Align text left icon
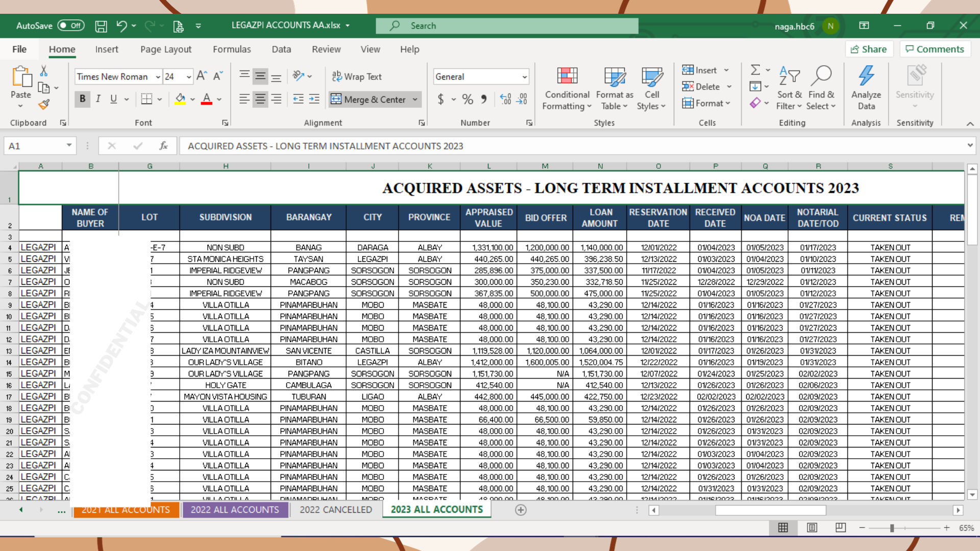The height and width of the screenshot is (551, 980). [244, 99]
